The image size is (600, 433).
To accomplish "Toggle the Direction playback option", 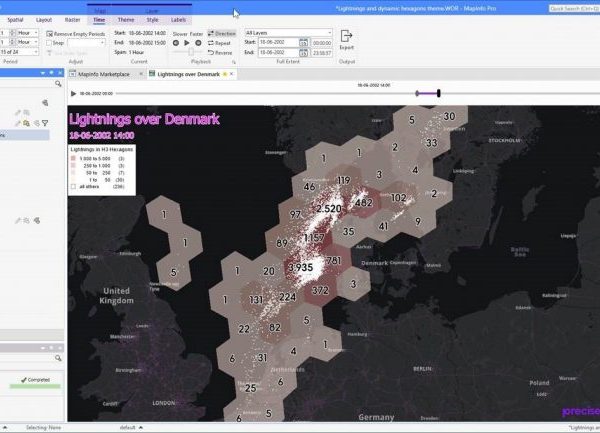I will (x=222, y=34).
